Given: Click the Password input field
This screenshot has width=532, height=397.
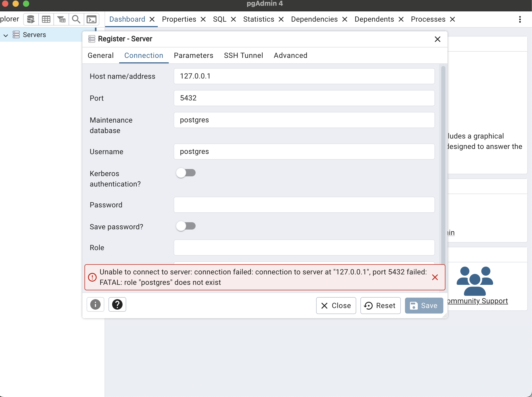Looking at the screenshot, I should [304, 205].
